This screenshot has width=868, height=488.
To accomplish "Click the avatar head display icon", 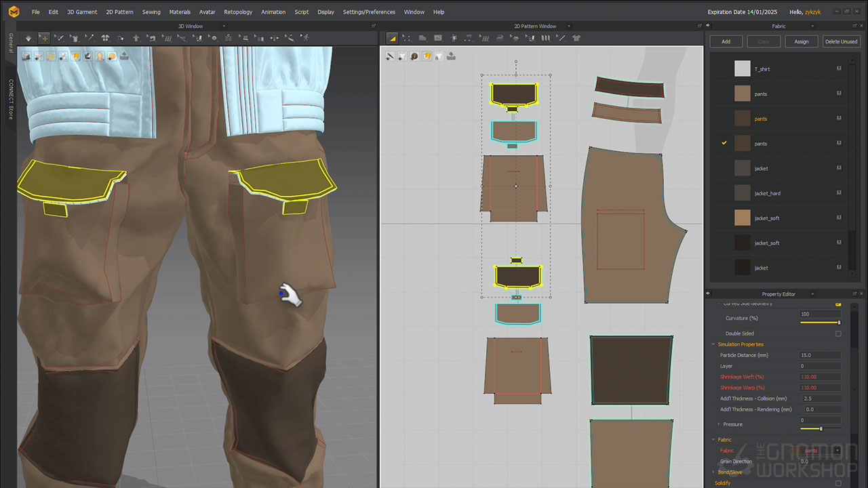I will tap(100, 56).
